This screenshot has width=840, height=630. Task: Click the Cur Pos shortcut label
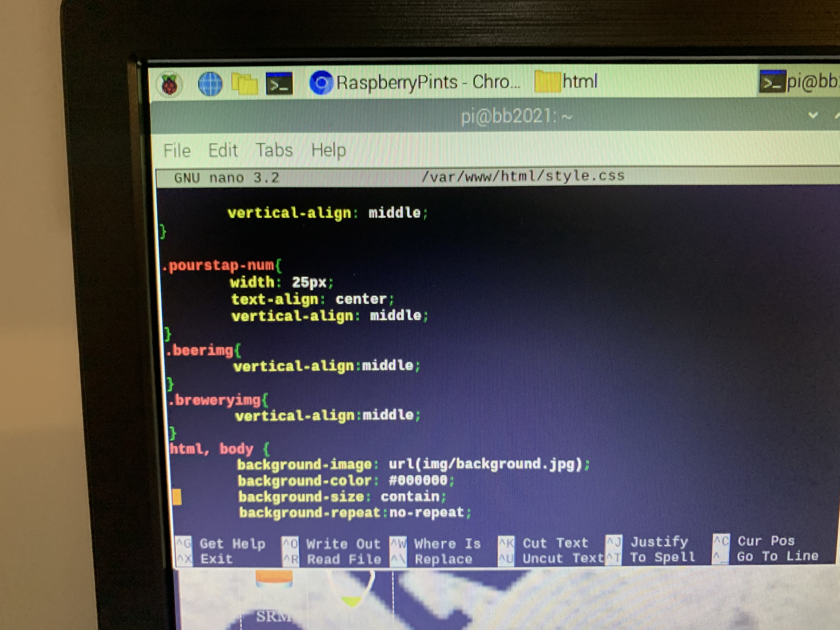click(766, 541)
